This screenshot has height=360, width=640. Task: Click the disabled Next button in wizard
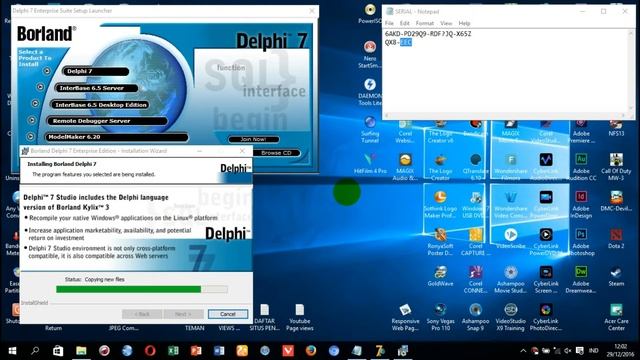(183, 314)
